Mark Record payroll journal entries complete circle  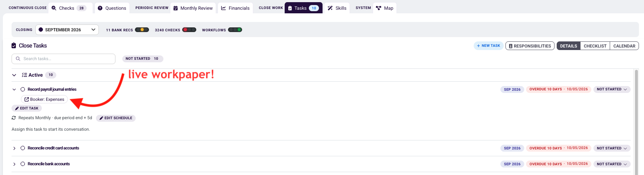click(23, 89)
